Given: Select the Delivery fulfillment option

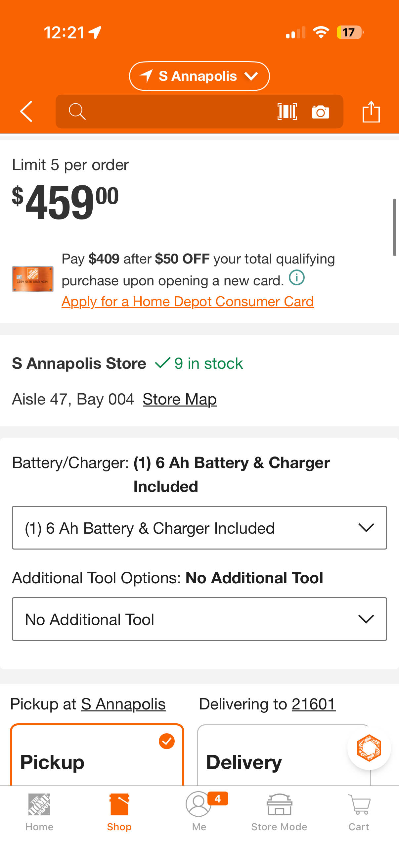Looking at the screenshot, I should (x=284, y=755).
